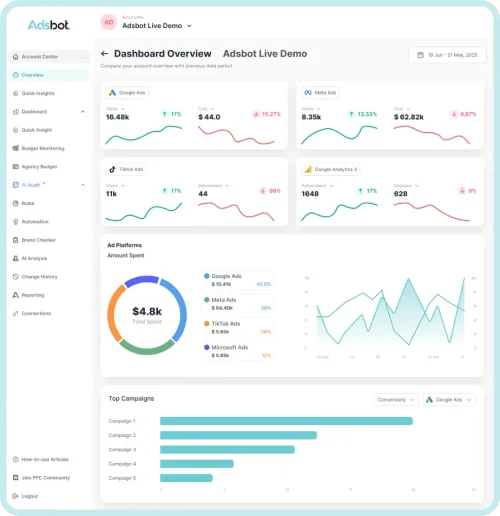Open the Clicks metric dropdown in Meta Ads card
Viewport: 500px width, 516px height.
pyautogui.click(x=318, y=109)
